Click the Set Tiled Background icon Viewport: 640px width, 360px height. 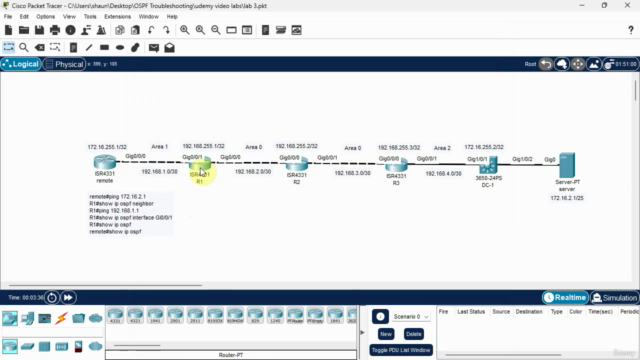pos(594,64)
